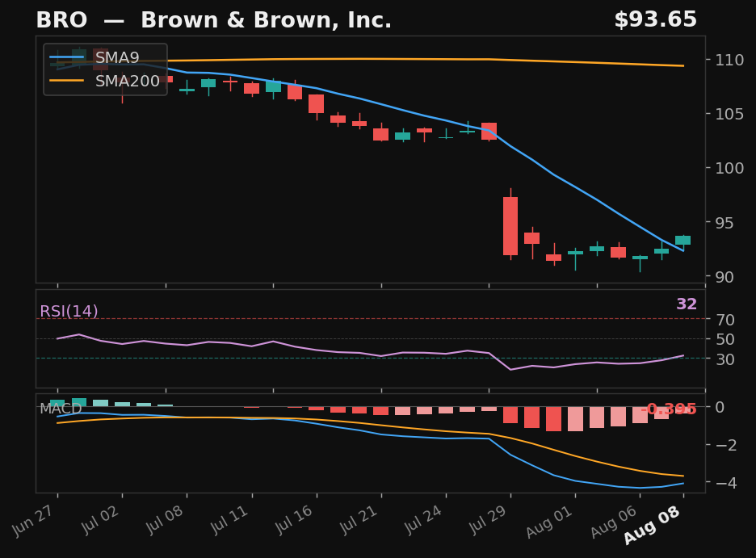Click the Aug 06 date label
This screenshot has width=756, height=558.
[x=614, y=522]
